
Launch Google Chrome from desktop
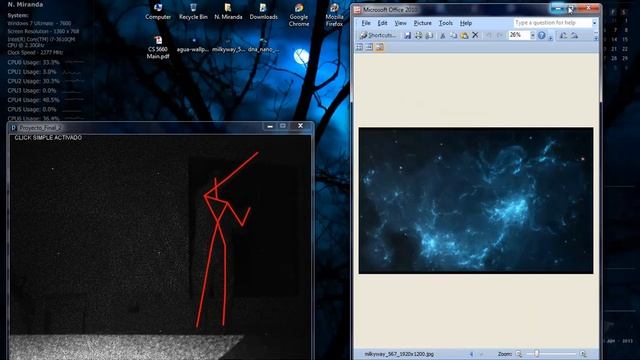coord(299,15)
